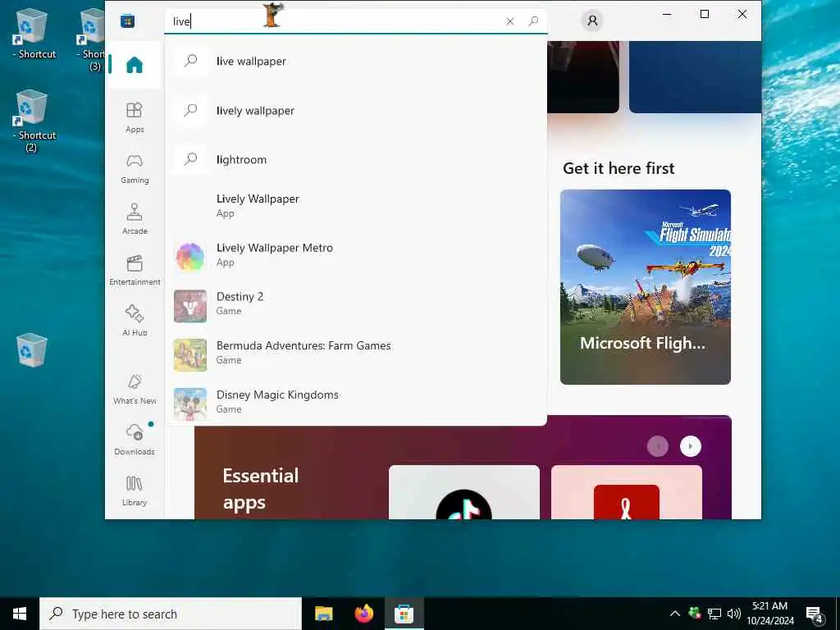Open the notification center icon
Viewport: 840px width, 630px height.
815,614
